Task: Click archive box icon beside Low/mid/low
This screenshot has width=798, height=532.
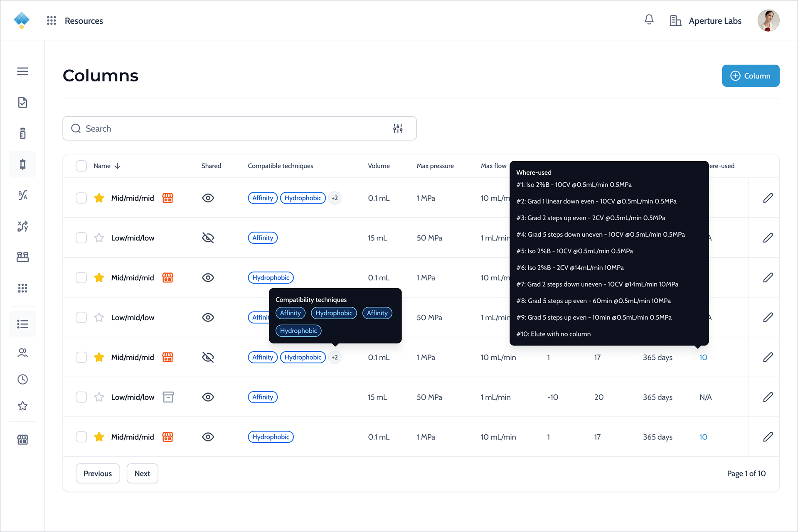Action: [168, 397]
